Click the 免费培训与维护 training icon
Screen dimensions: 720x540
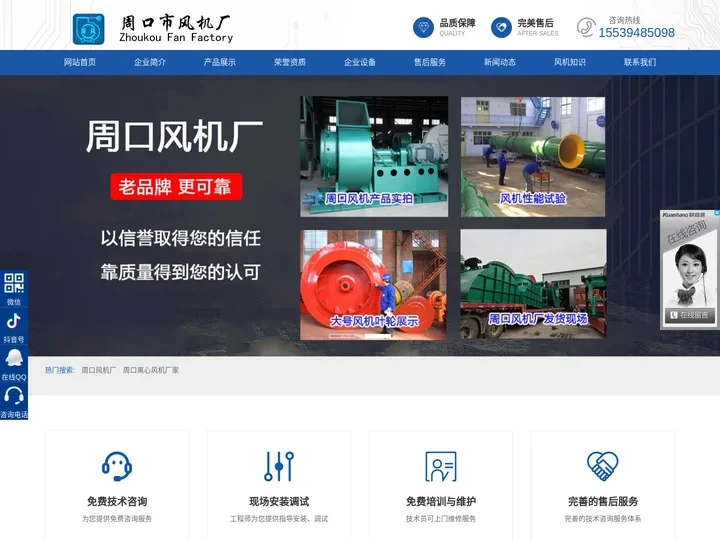pyautogui.click(x=441, y=466)
